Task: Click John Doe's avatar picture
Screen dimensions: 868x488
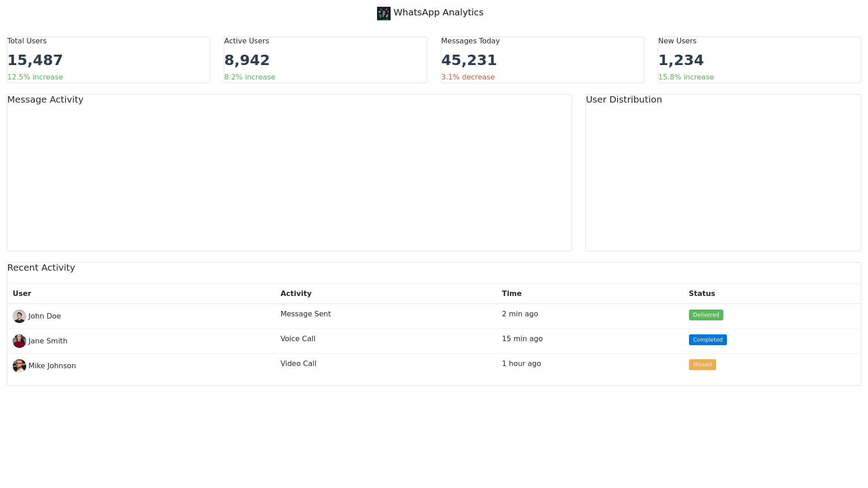Action: pos(19,316)
